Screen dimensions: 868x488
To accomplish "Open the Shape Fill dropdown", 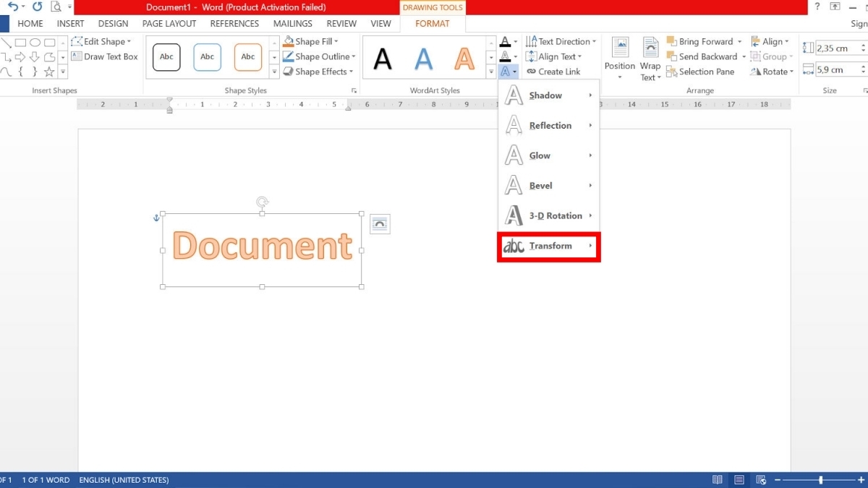I will [311, 42].
